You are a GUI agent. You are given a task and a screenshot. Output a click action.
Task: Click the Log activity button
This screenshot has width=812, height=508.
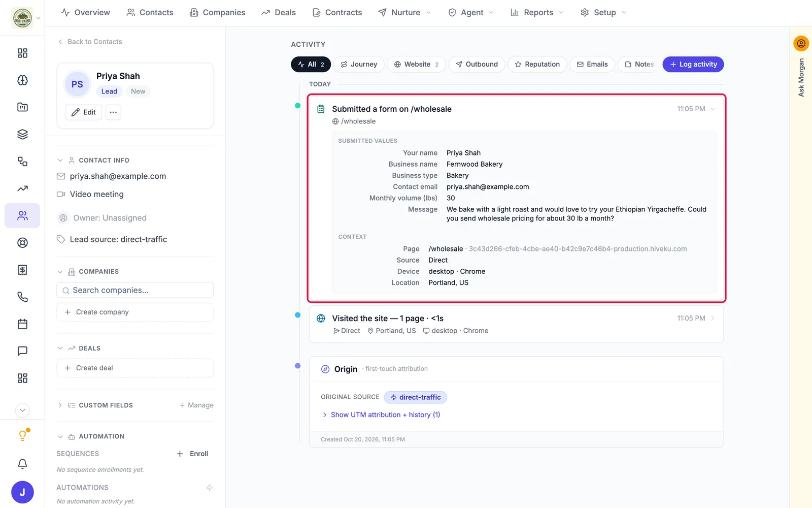(693, 65)
